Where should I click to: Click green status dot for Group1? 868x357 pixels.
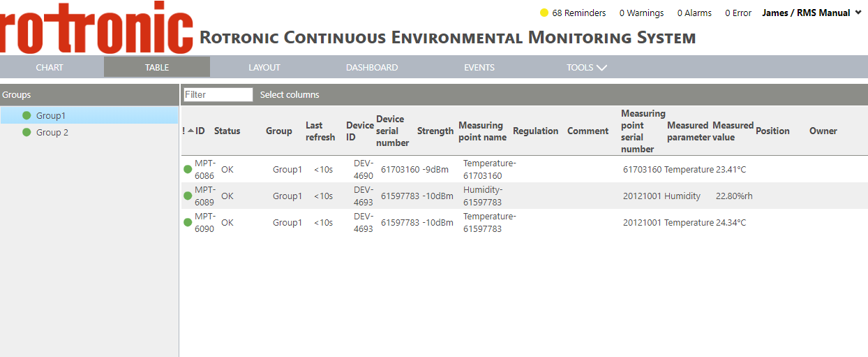[27, 115]
